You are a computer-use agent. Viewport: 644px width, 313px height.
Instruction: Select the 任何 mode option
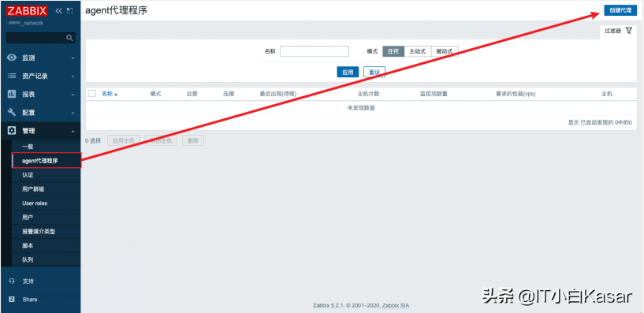[x=393, y=51]
